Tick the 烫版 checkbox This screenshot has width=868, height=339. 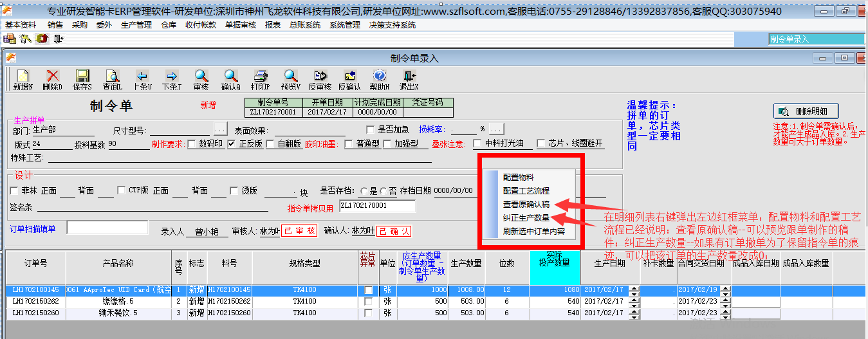pyautogui.click(x=234, y=190)
